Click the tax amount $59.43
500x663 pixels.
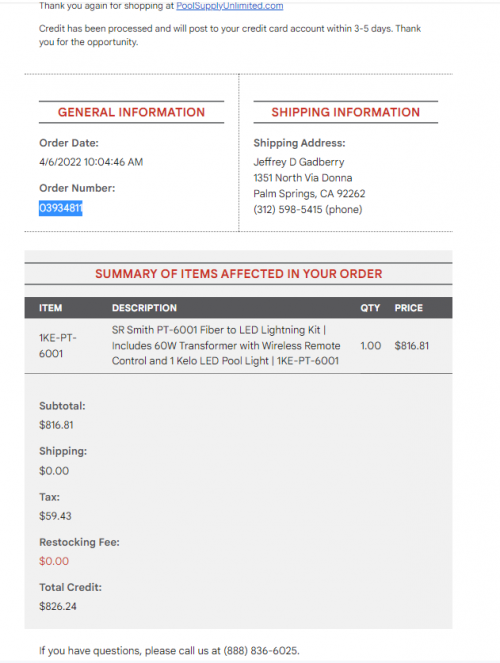pyautogui.click(x=55, y=516)
